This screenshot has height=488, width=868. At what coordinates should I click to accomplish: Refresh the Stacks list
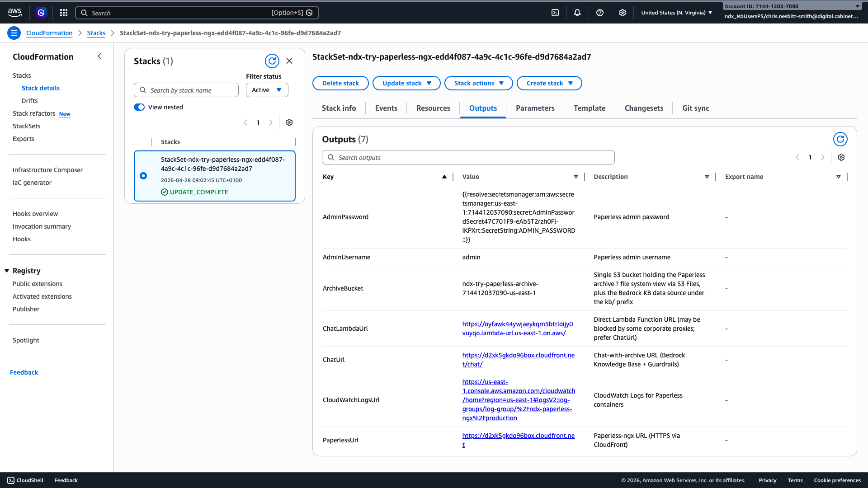click(x=272, y=61)
